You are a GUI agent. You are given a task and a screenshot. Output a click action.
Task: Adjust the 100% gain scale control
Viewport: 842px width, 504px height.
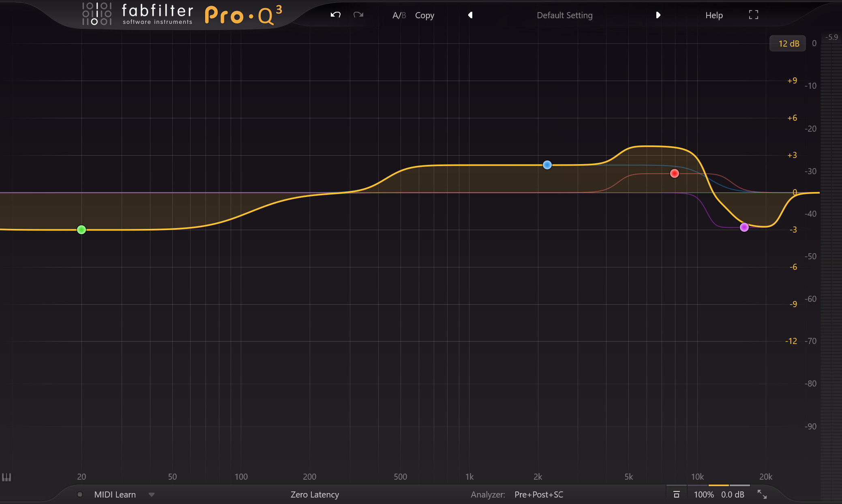704,495
